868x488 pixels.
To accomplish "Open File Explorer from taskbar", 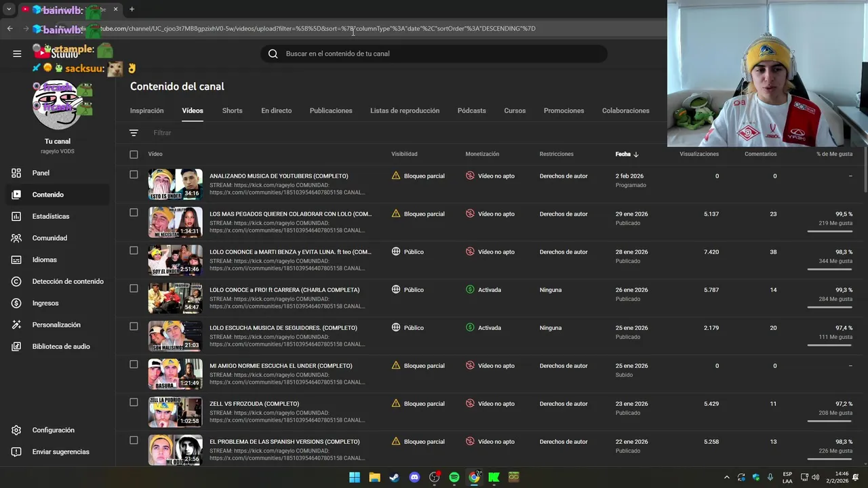I will coord(374,477).
